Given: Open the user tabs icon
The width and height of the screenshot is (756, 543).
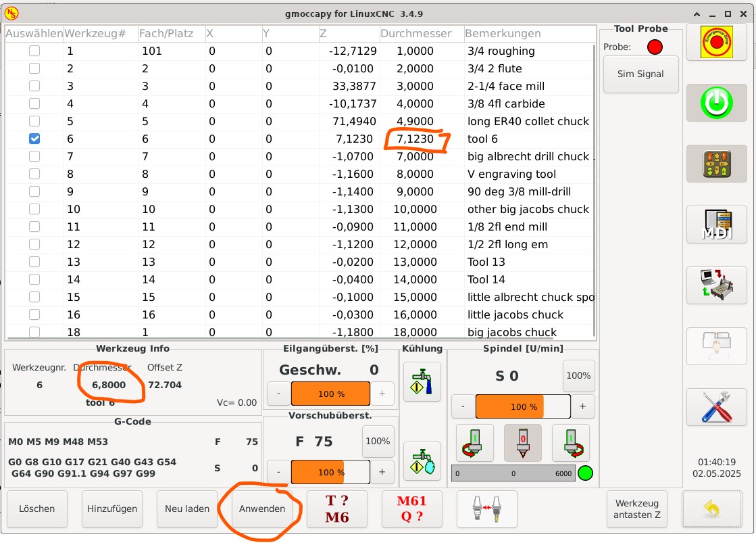Looking at the screenshot, I should pyautogui.click(x=716, y=346).
